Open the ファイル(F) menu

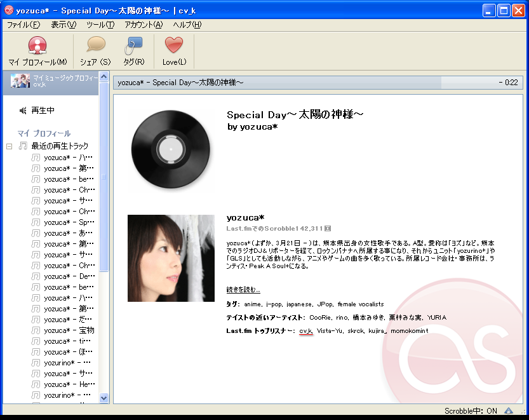click(x=23, y=25)
